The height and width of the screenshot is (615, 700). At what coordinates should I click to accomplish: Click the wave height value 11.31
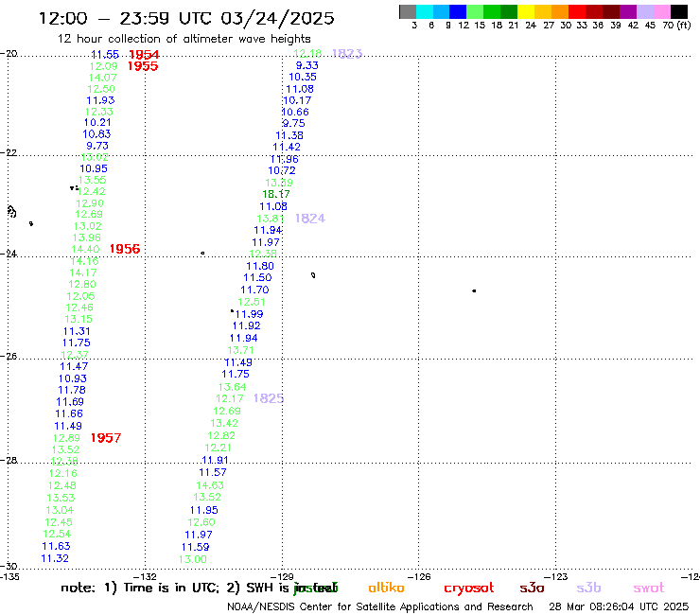77,331
